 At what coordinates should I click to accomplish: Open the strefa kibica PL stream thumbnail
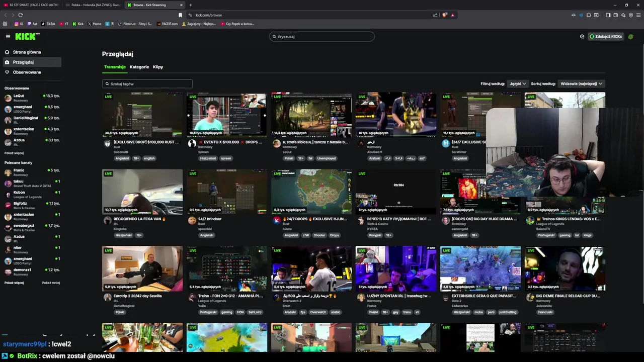[311, 115]
